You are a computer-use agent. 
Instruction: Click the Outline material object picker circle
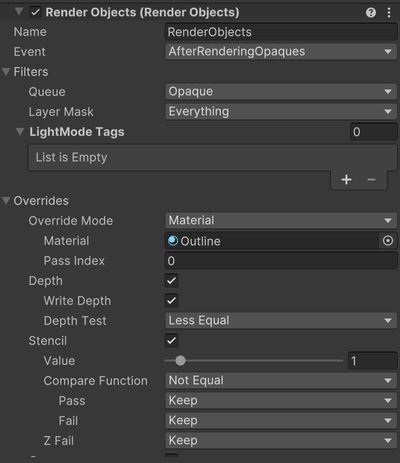388,241
